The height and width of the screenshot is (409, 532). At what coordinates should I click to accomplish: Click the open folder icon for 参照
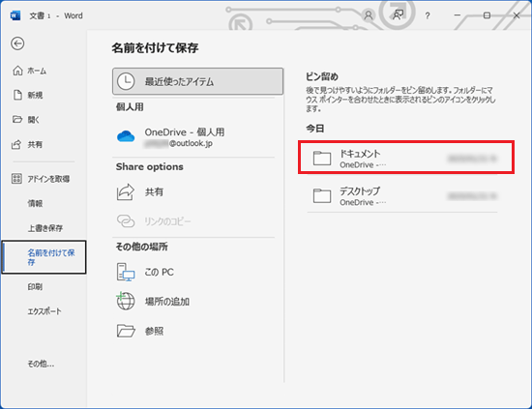coord(126,331)
